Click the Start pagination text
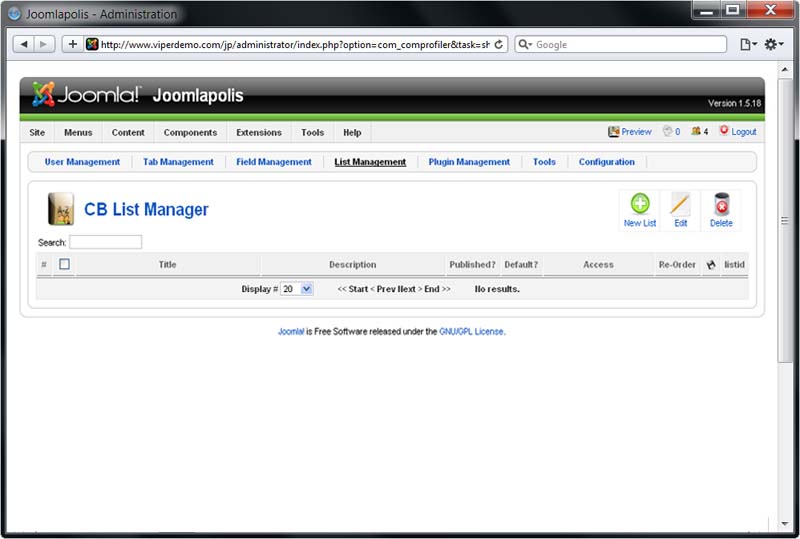800x539 pixels. pos(358,289)
